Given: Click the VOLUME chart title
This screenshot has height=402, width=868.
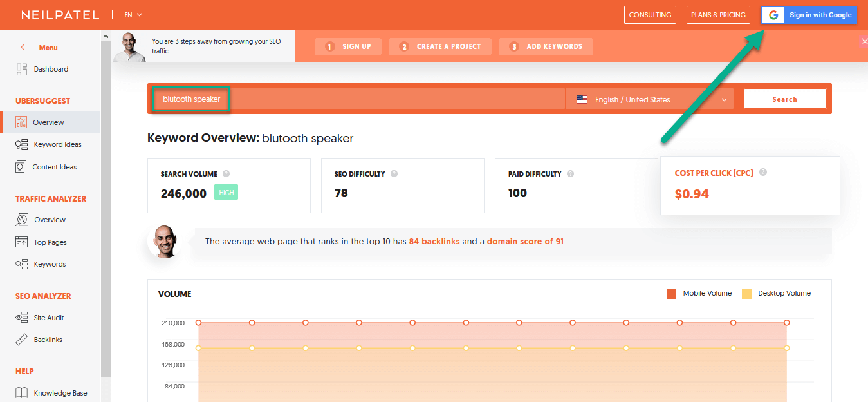Looking at the screenshot, I should (x=175, y=294).
